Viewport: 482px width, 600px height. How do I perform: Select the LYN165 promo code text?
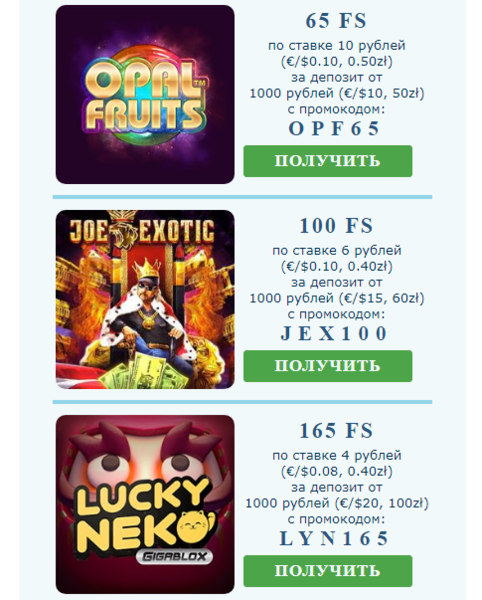tap(334, 538)
